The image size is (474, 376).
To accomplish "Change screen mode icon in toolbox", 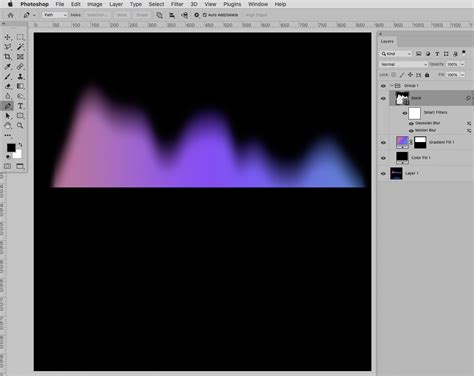I will pos(20,166).
